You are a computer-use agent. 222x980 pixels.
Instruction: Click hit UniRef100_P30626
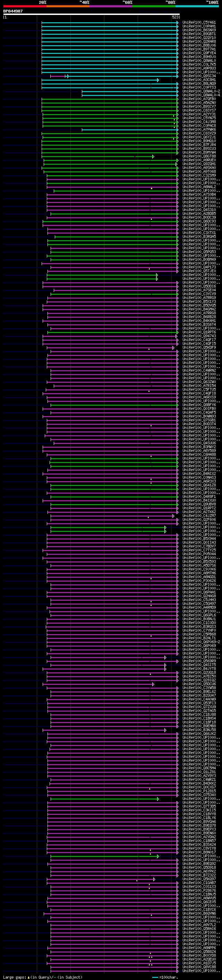pos(199,581)
